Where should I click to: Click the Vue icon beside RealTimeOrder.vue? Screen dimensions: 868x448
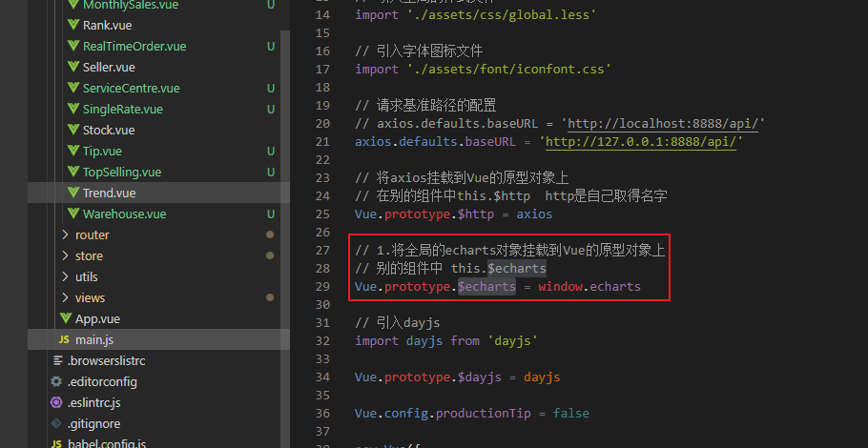click(73, 47)
